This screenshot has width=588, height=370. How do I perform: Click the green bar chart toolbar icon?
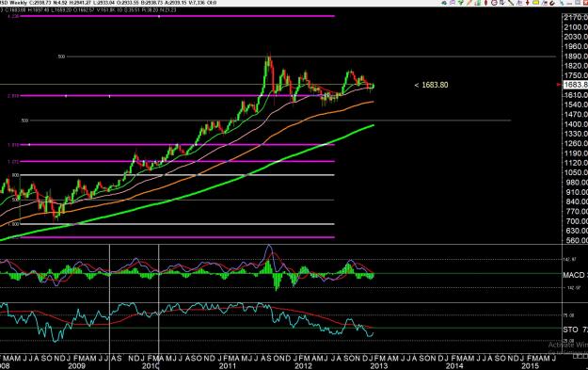click(x=478, y=3)
